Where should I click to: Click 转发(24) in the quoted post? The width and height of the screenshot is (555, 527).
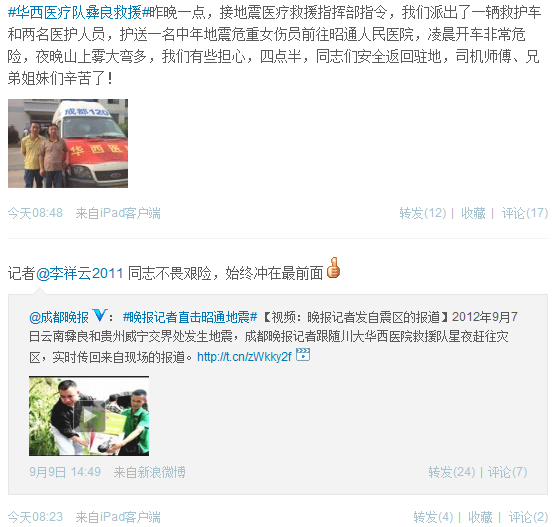coord(452,472)
